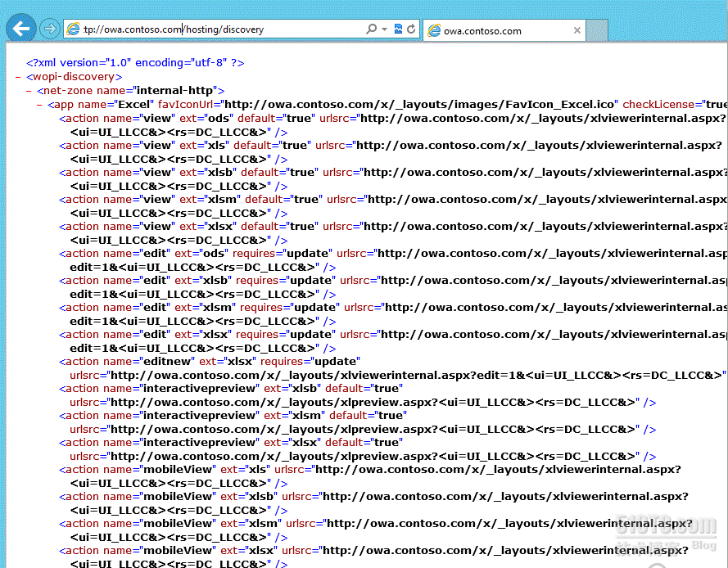Click the FavIcon_Excel.ico URL value

click(419, 105)
